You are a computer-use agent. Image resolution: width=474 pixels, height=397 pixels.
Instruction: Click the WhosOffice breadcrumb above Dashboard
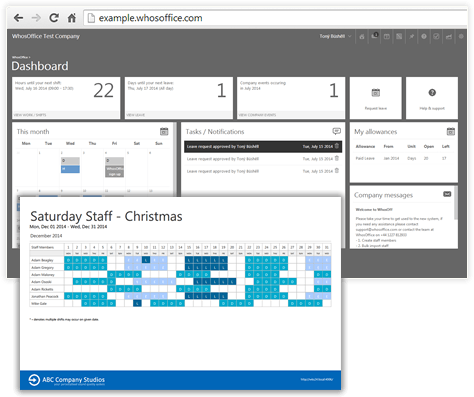20,57
